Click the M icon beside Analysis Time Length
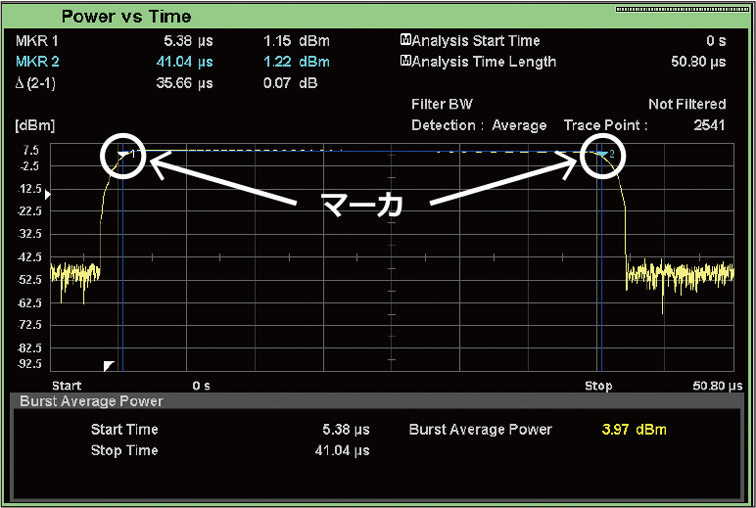This screenshot has height=508, width=756. coord(405,61)
